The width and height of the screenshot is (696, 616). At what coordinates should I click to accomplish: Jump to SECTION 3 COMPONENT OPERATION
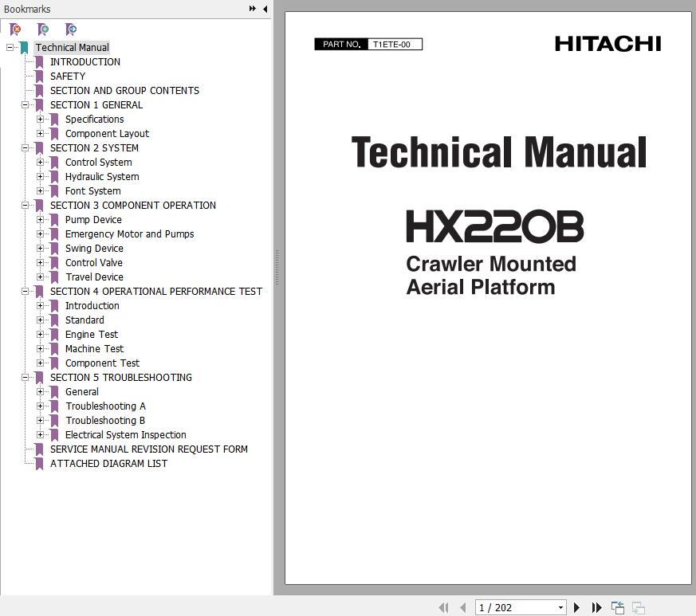click(x=132, y=205)
